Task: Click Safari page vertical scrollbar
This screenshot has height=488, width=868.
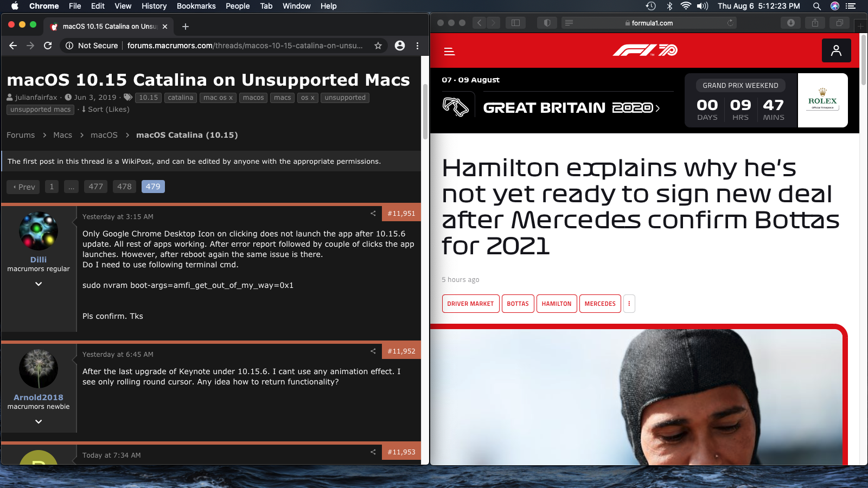Action: point(864,60)
